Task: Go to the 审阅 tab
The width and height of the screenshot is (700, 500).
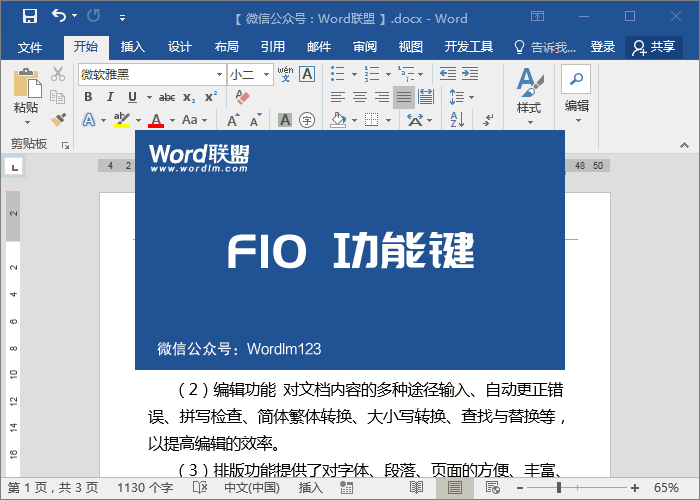Action: [365, 47]
